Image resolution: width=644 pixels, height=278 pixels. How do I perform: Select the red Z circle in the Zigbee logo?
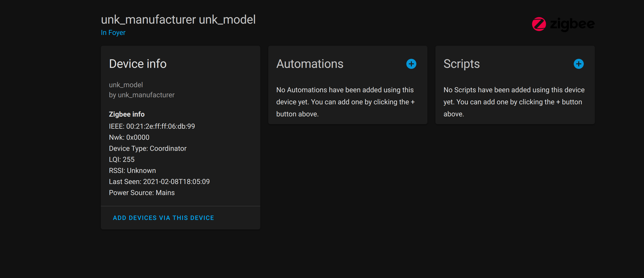[539, 24]
